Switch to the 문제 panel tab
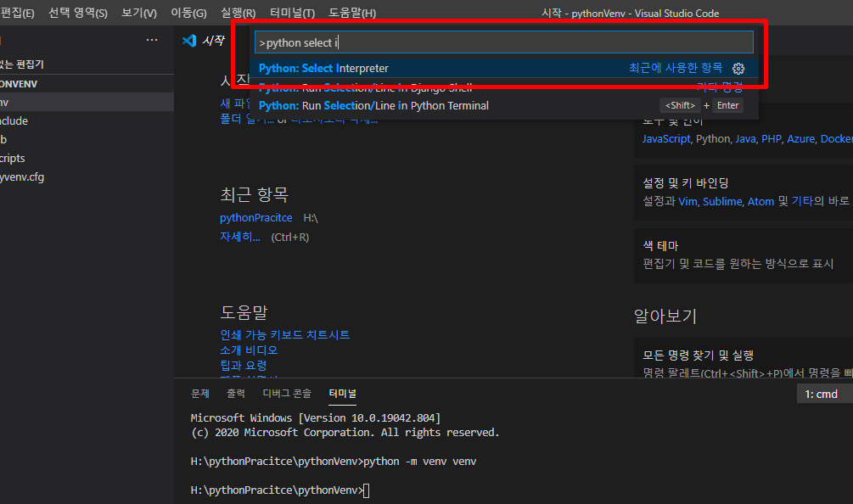Image resolution: width=853 pixels, height=504 pixels. point(200,393)
